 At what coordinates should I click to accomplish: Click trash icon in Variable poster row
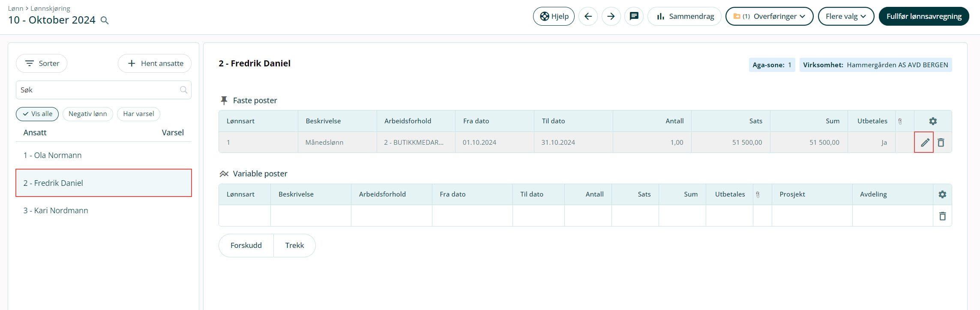(942, 216)
